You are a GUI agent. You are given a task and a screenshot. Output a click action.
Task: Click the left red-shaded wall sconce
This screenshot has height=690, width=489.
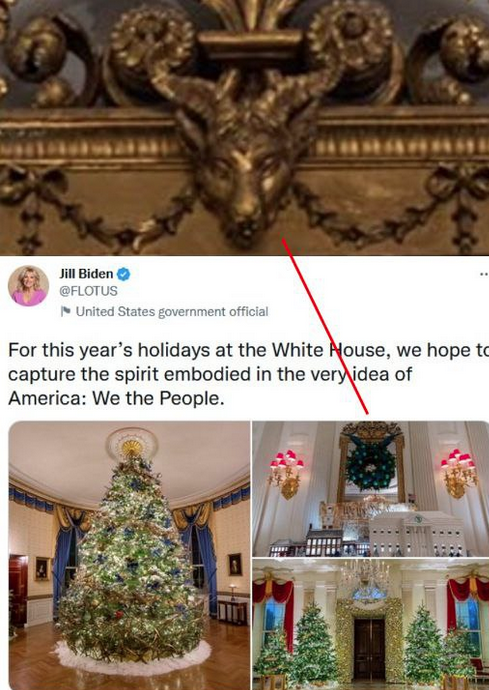[287, 473]
